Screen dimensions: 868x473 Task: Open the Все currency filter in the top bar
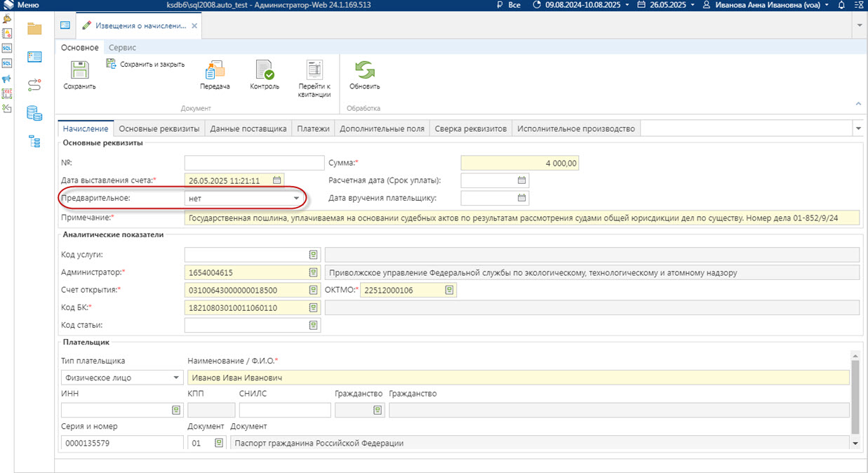coord(509,5)
